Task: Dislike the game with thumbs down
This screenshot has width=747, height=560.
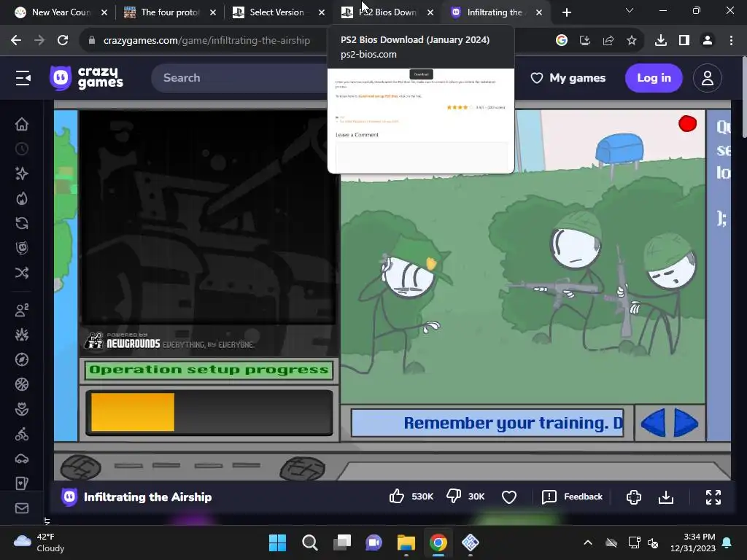Action: pyautogui.click(x=454, y=497)
